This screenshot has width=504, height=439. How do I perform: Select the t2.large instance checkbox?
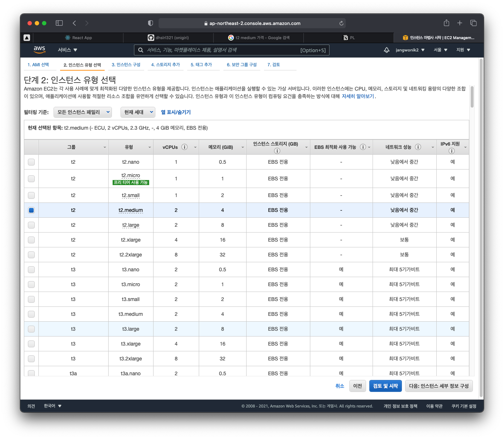tap(31, 225)
